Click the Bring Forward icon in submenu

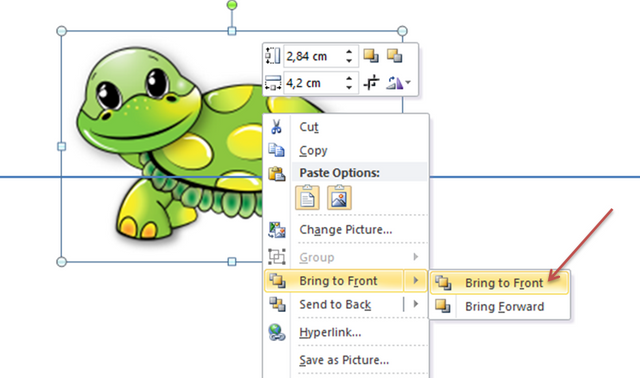(442, 306)
